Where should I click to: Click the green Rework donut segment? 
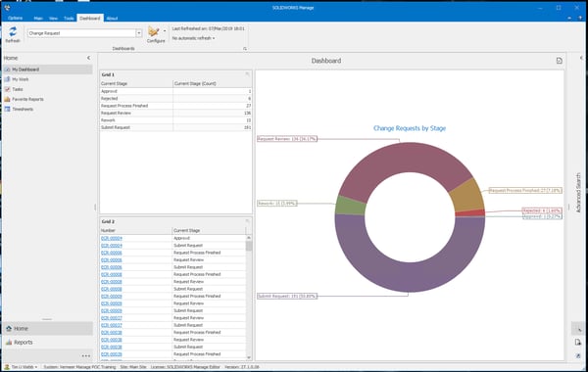point(350,206)
